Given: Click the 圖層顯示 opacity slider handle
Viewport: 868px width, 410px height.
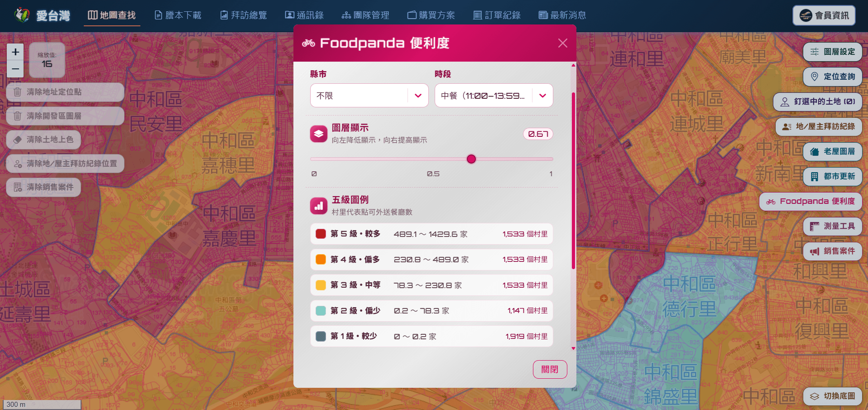Looking at the screenshot, I should (x=471, y=159).
